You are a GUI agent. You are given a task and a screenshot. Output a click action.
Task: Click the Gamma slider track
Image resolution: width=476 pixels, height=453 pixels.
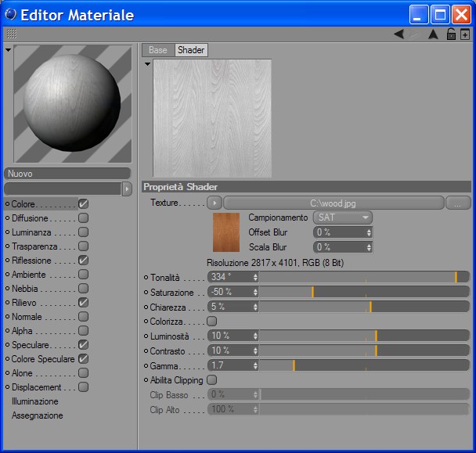pos(364,365)
